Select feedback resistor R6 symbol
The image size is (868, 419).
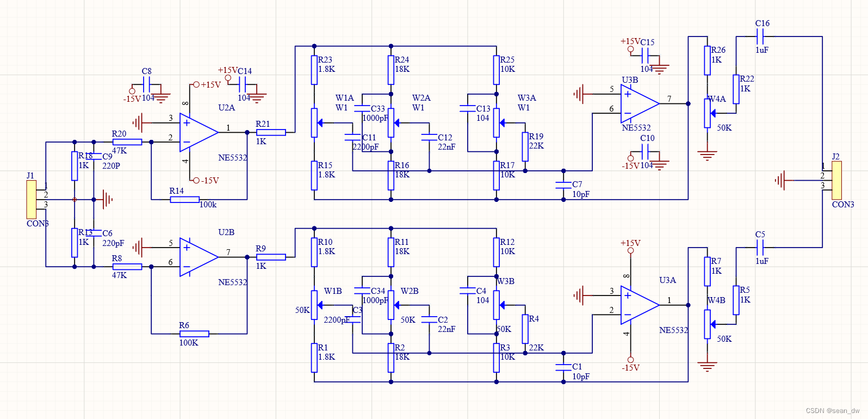194,334
